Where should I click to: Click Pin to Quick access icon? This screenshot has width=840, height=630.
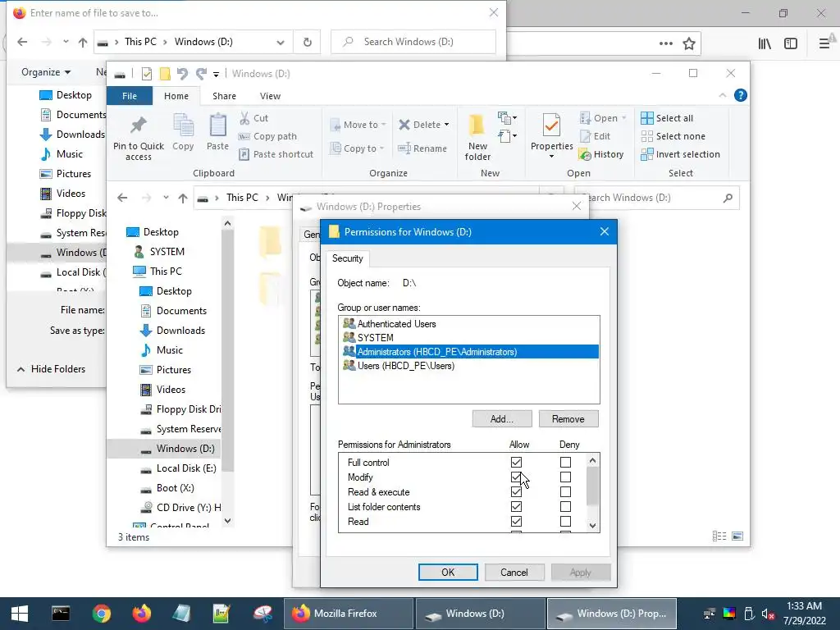tap(138, 126)
